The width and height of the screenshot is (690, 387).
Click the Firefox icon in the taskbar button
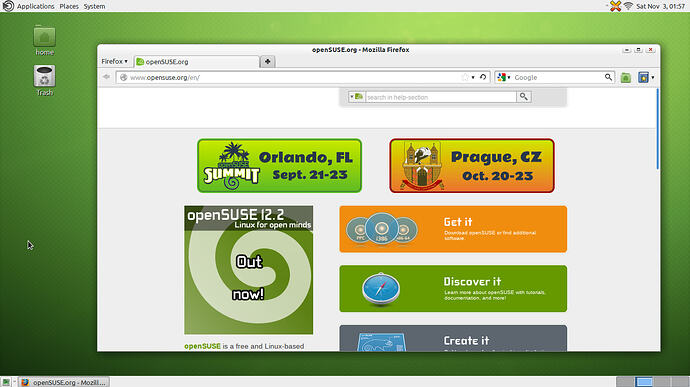25,382
